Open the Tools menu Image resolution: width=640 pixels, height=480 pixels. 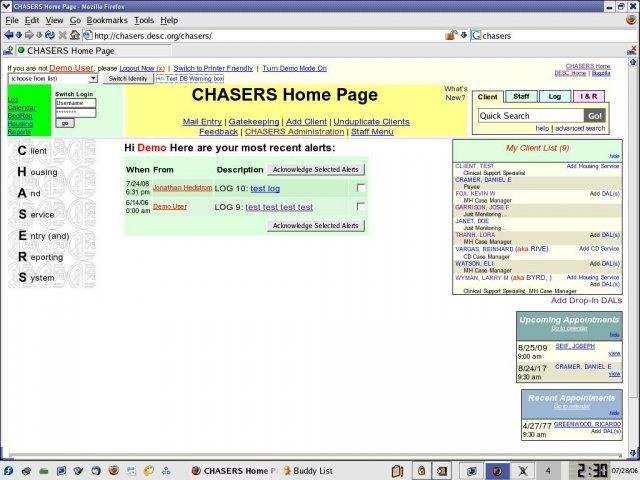[144, 20]
